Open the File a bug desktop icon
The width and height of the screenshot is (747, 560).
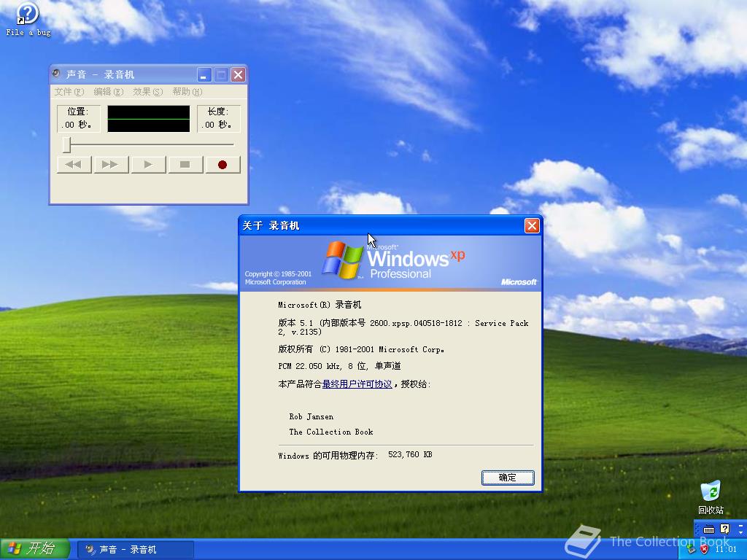28,19
